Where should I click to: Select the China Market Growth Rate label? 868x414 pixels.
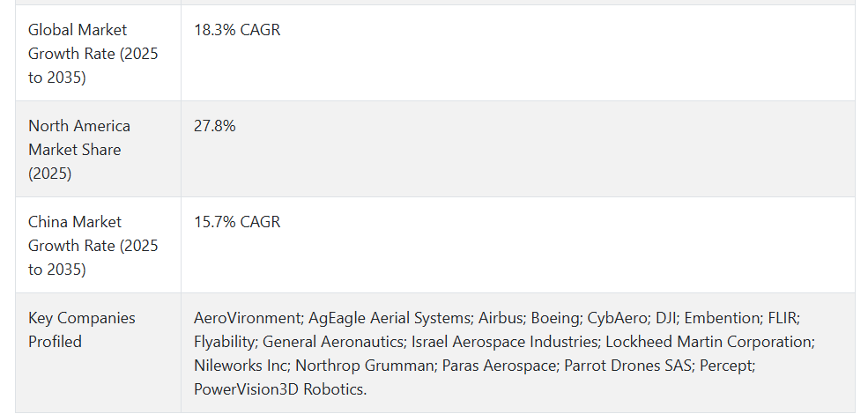93,245
